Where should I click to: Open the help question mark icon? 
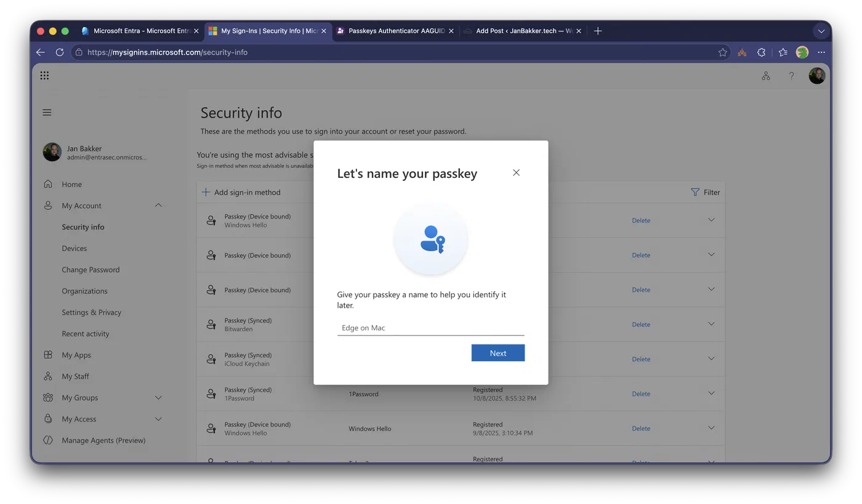pos(792,76)
